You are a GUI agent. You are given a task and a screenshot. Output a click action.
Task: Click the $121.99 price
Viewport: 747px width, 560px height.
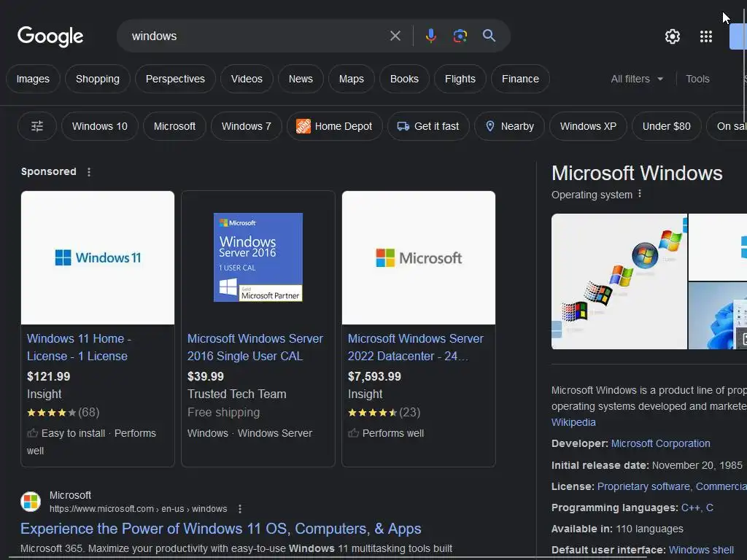(49, 377)
